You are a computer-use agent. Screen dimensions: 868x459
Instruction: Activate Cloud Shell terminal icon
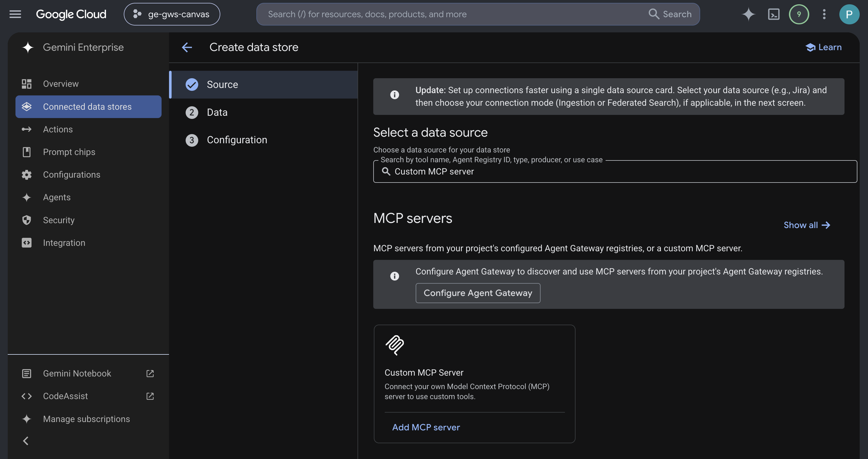[x=774, y=14]
